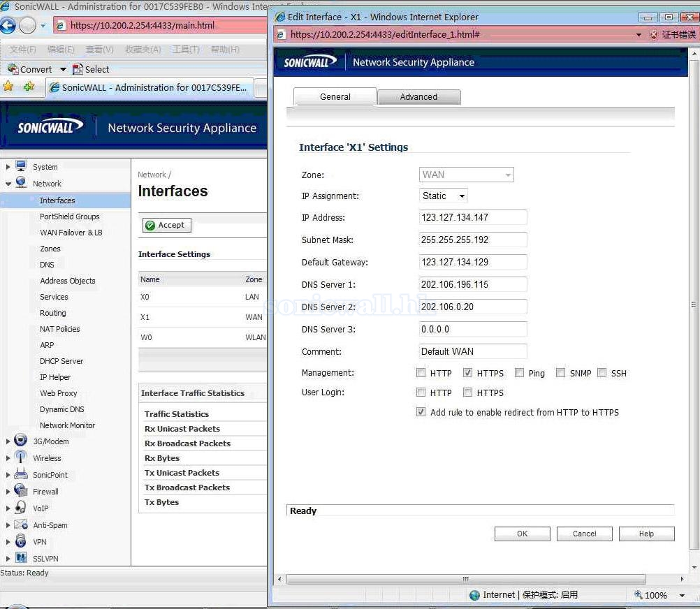Image resolution: width=700 pixels, height=609 pixels.
Task: Click the Help button
Action: 646,534
